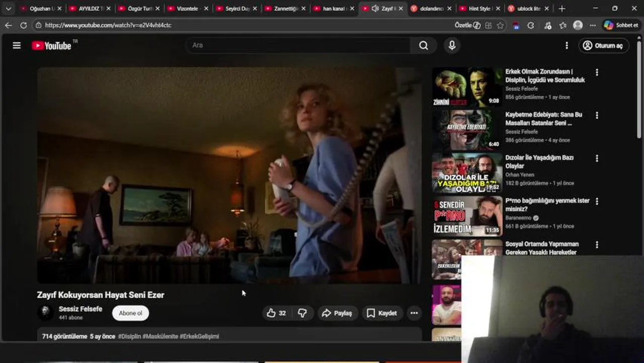Open a new browser tab
The width and height of the screenshot is (644, 363).
tap(562, 9)
